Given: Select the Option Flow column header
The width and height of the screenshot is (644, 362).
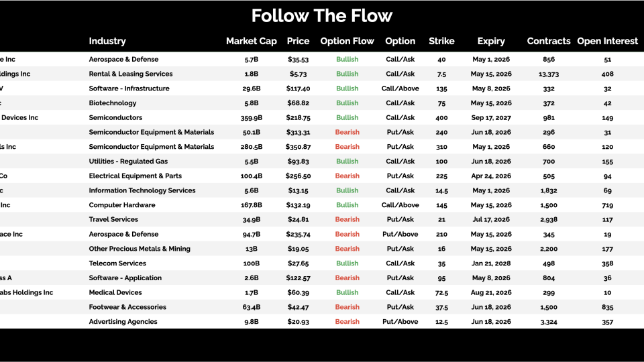Looking at the screenshot, I should pos(347,41).
